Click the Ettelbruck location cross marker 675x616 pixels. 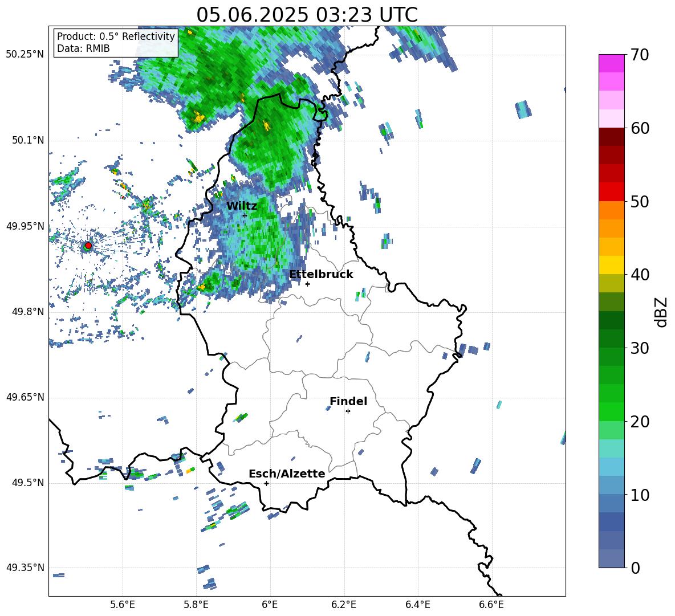[307, 284]
